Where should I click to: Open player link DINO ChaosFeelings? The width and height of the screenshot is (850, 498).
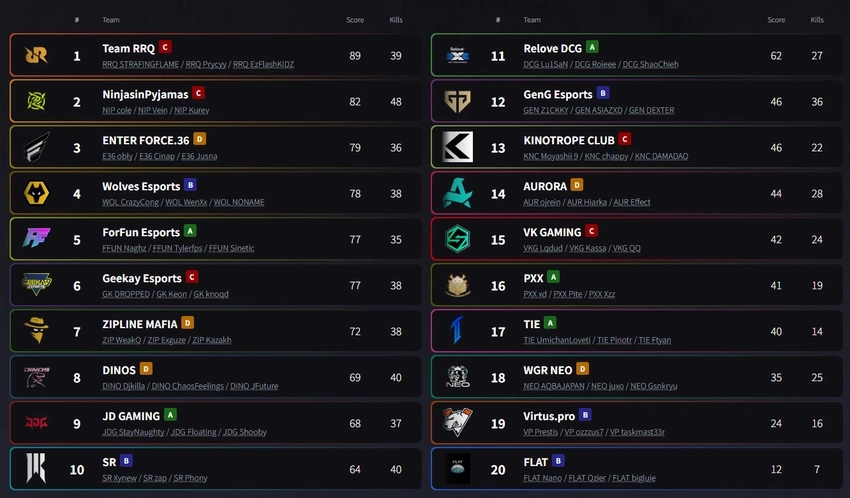(188, 386)
